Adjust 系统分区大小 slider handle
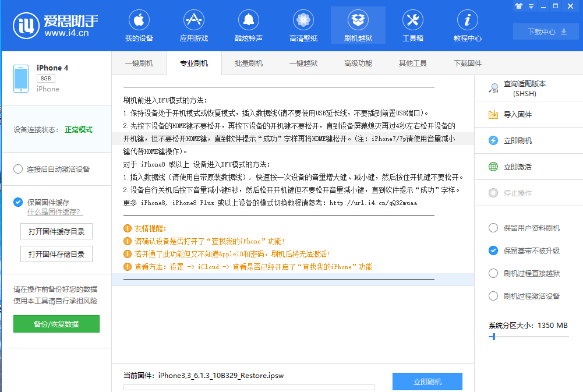The width and height of the screenshot is (583, 392). pos(493,337)
